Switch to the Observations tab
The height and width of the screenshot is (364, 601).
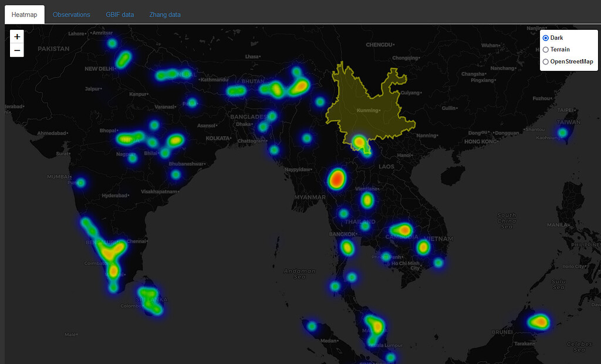click(71, 15)
